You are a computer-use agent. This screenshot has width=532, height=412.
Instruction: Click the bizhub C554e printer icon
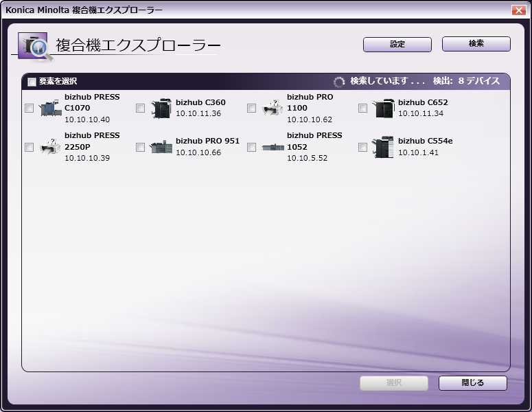tap(384, 147)
